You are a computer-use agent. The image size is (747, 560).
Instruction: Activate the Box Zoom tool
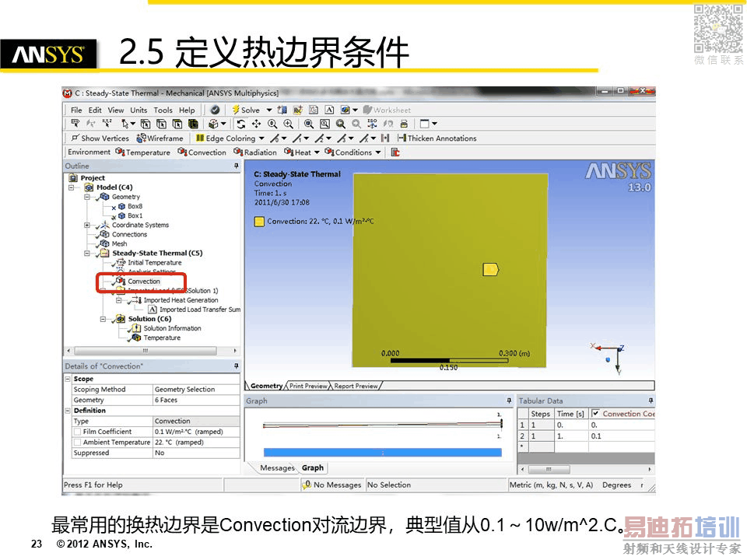pos(288,124)
